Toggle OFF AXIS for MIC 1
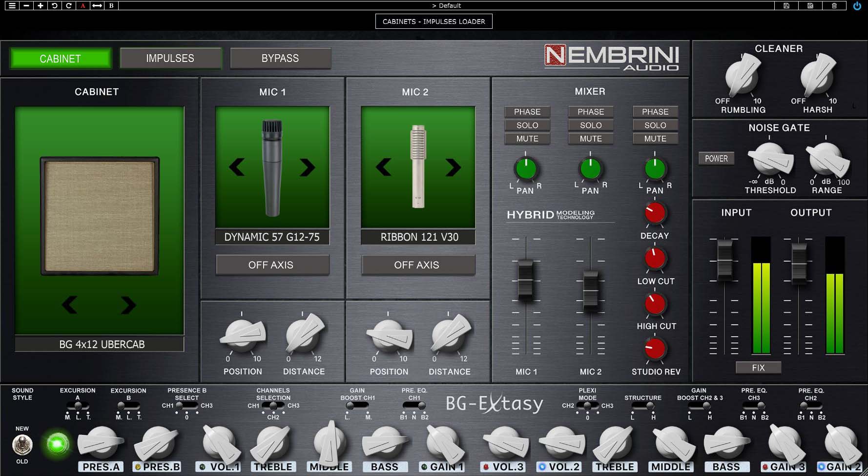The height and width of the screenshot is (476, 868). [272, 265]
